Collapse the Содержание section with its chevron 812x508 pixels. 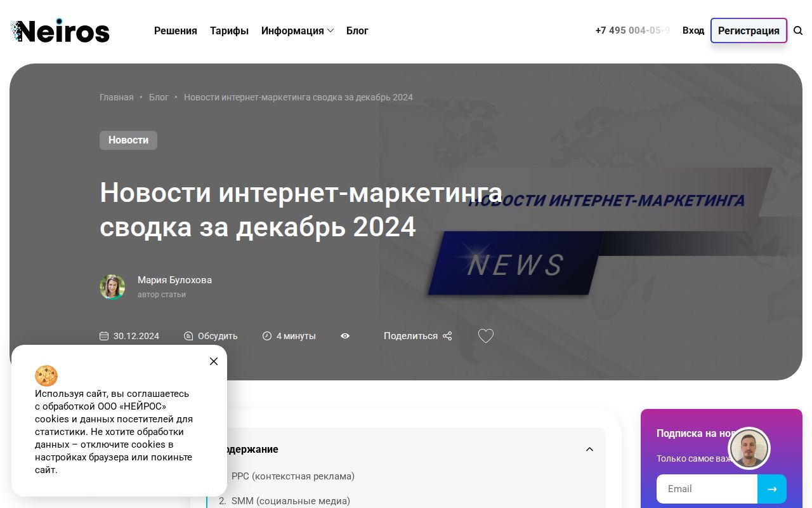click(589, 449)
